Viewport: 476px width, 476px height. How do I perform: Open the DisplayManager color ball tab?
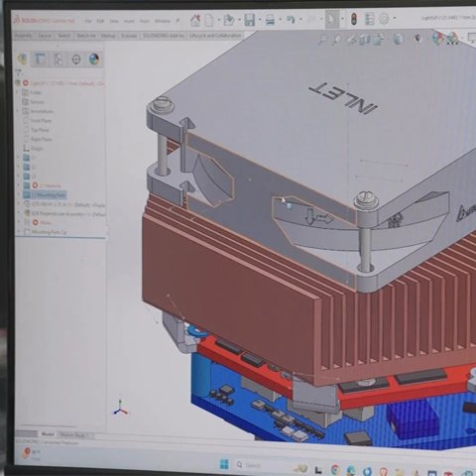pos(94,59)
